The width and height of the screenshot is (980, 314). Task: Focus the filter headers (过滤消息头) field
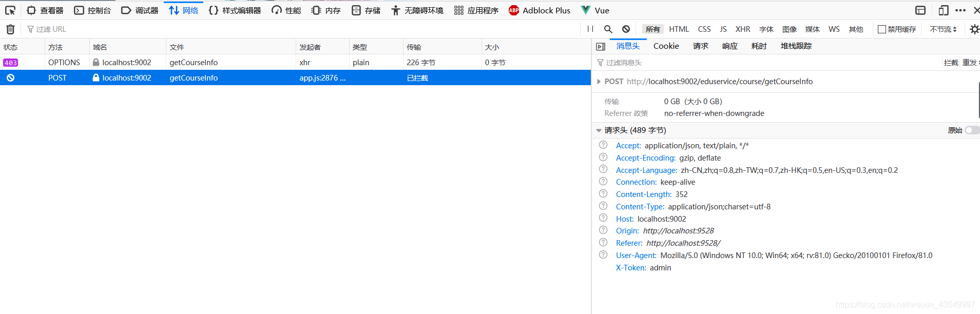pyautogui.click(x=767, y=63)
